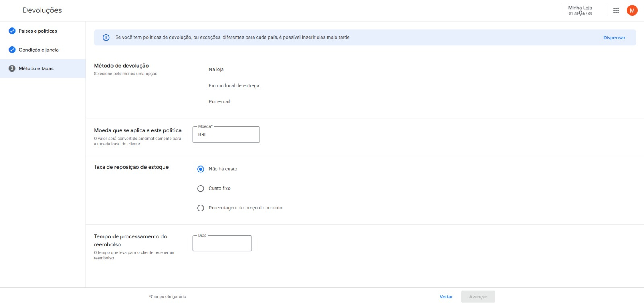Open the Moeda currency dropdown showing BRL
Image resolution: width=644 pixels, height=304 pixels.
point(226,134)
